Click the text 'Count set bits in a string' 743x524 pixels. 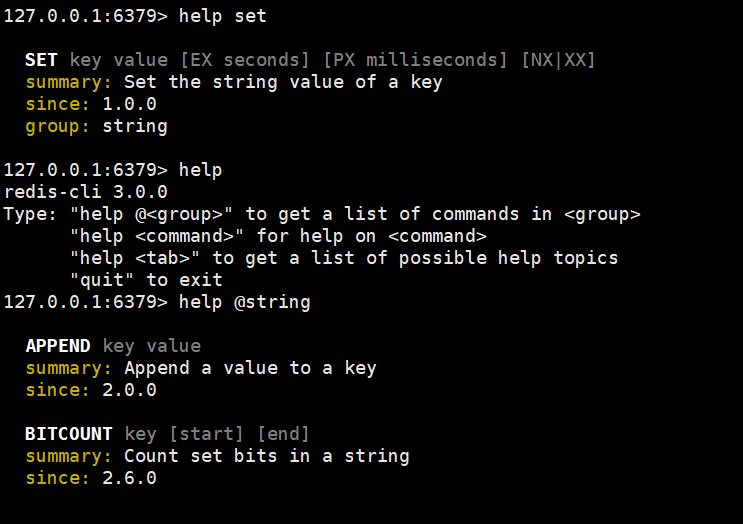pos(266,456)
